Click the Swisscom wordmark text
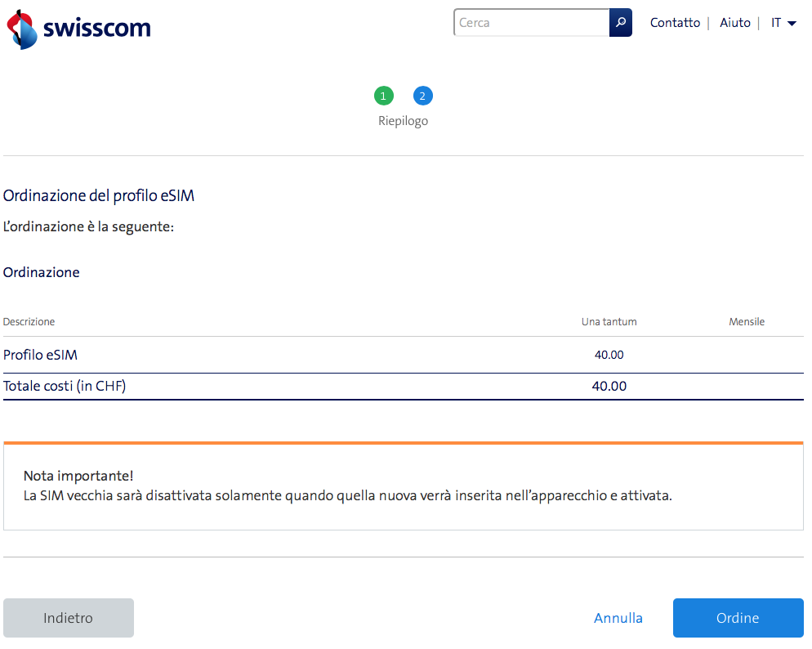 97,28
